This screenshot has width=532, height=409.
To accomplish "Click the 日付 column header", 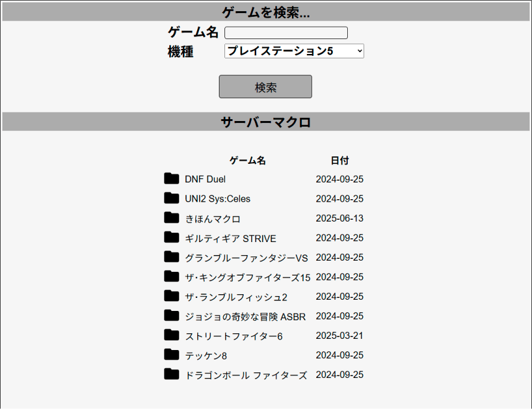I will tap(340, 160).
